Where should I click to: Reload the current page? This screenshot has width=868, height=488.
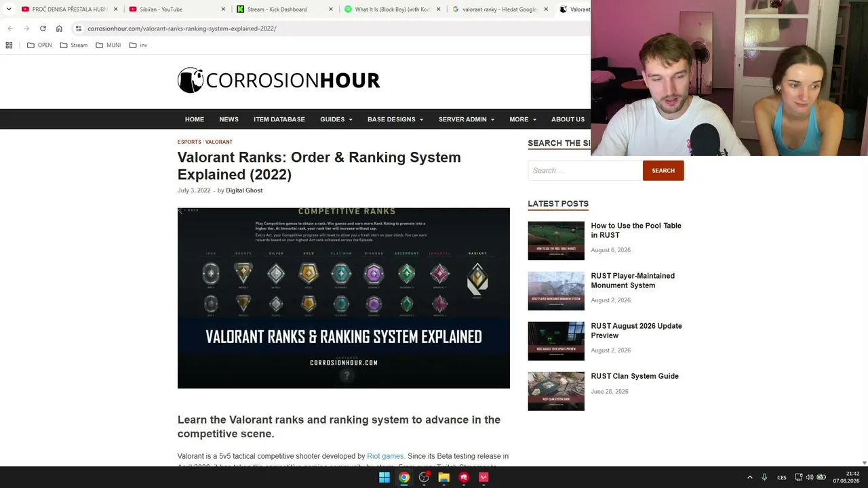coord(43,28)
